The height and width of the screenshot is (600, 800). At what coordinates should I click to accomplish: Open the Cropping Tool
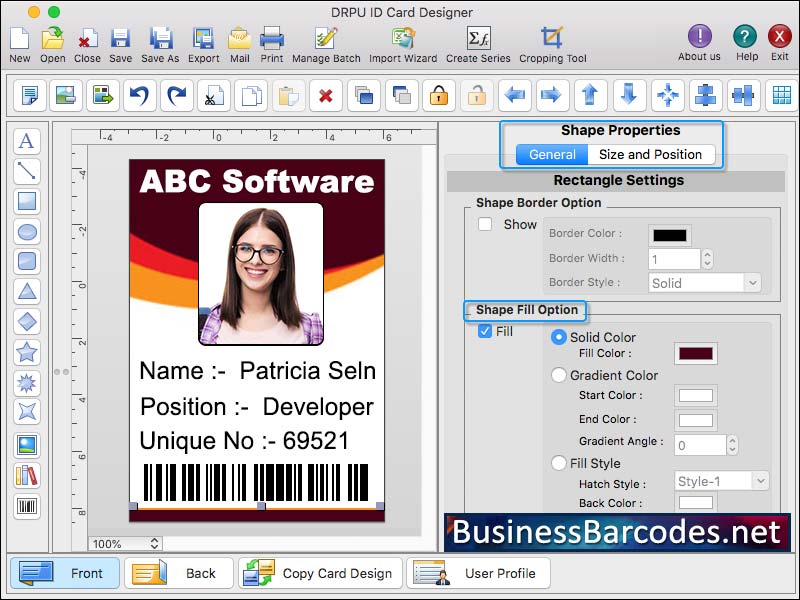(552, 40)
